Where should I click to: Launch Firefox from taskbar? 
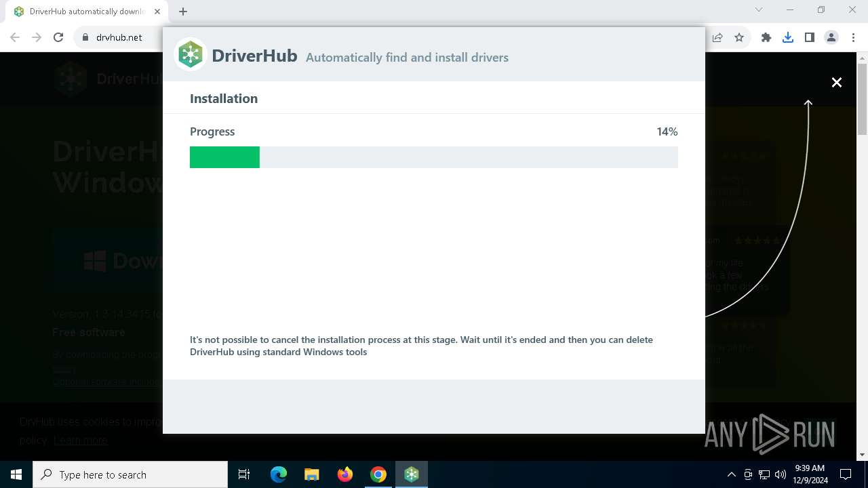pyautogui.click(x=345, y=474)
